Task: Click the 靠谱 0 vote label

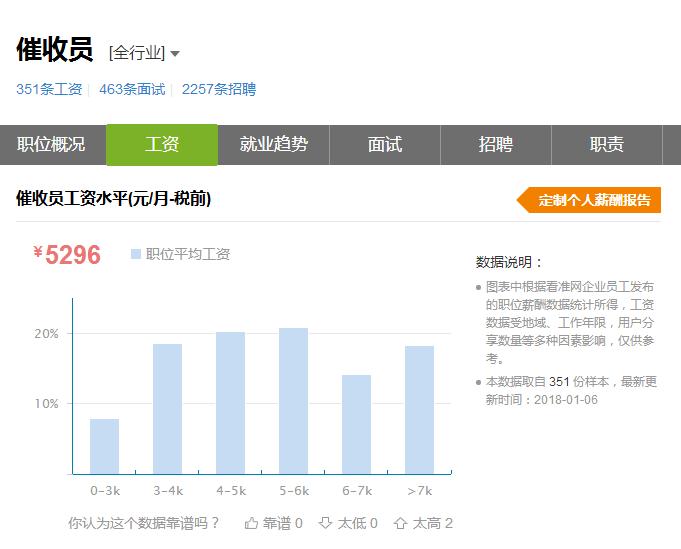Action: pyautogui.click(x=282, y=523)
